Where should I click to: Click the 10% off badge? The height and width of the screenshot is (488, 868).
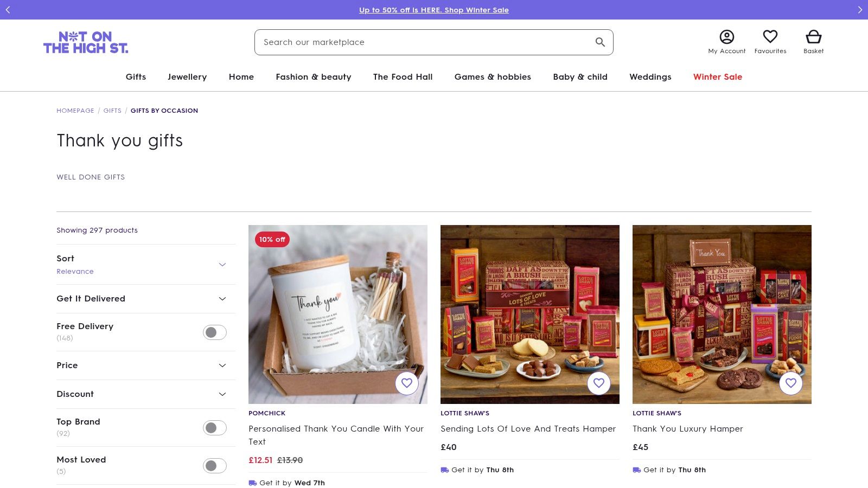point(272,239)
